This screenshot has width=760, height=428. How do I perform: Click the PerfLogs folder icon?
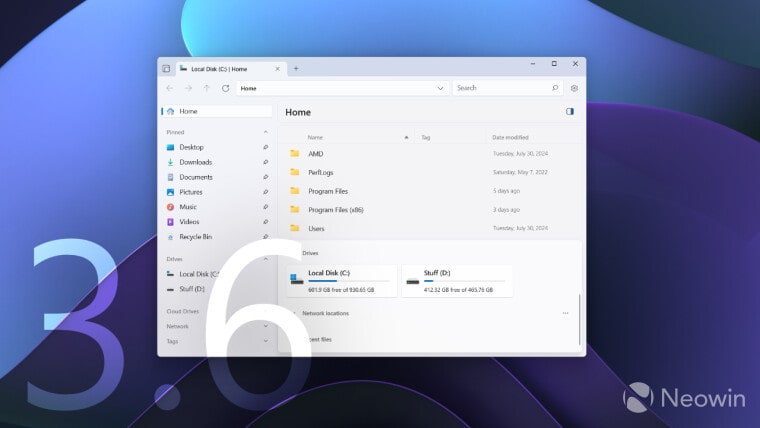pos(295,172)
